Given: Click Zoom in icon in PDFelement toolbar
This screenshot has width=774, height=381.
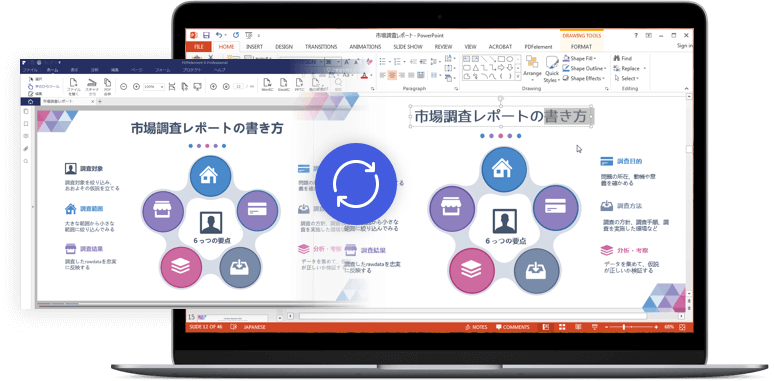Looking at the screenshot, I should click(x=136, y=86).
